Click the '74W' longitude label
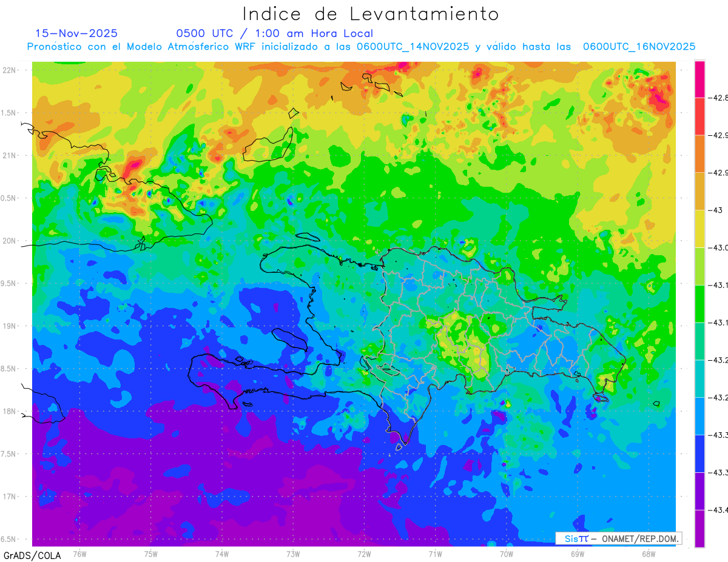The height and width of the screenshot is (562, 728). click(222, 554)
